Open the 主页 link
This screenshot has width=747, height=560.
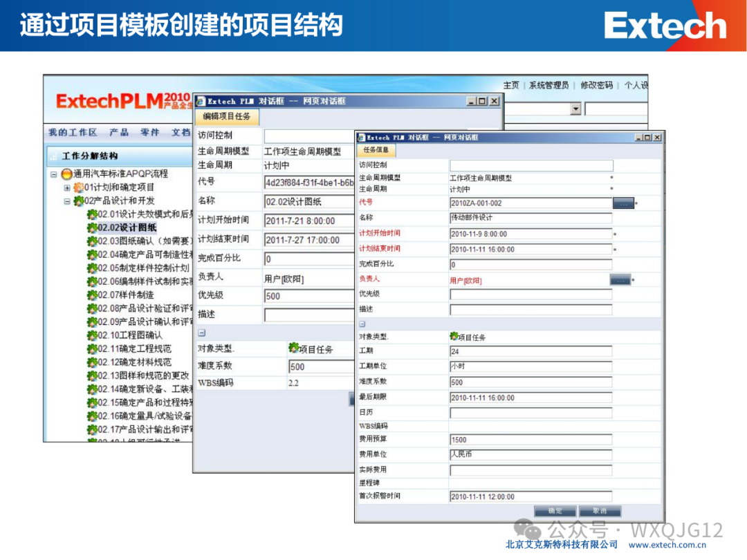pyautogui.click(x=510, y=85)
